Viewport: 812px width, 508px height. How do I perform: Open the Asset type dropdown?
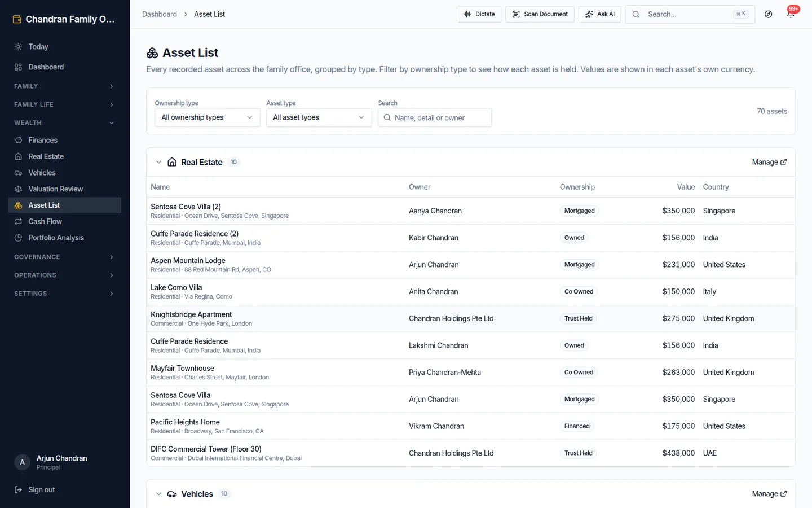tap(319, 117)
